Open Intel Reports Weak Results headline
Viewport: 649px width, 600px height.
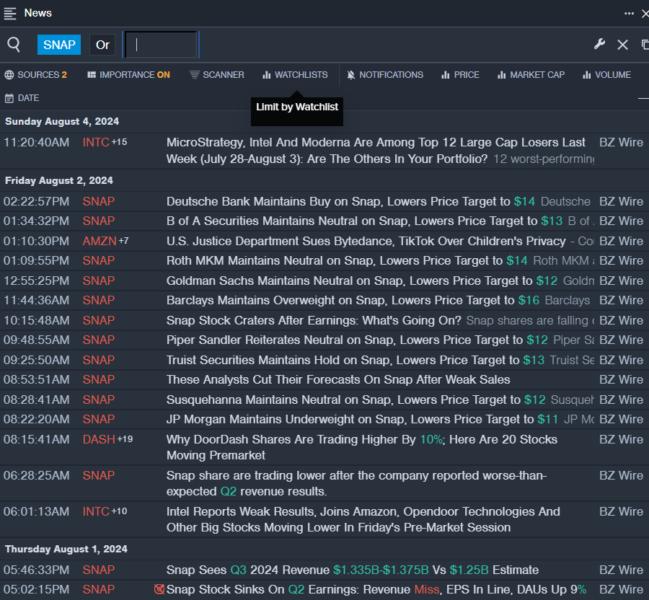[x=363, y=519]
